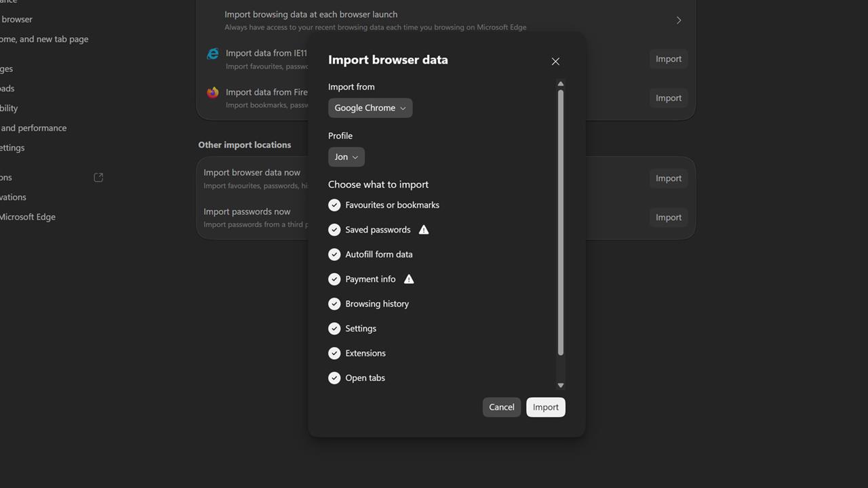Click the 'Import from' label
The image size is (868, 488).
tap(351, 87)
